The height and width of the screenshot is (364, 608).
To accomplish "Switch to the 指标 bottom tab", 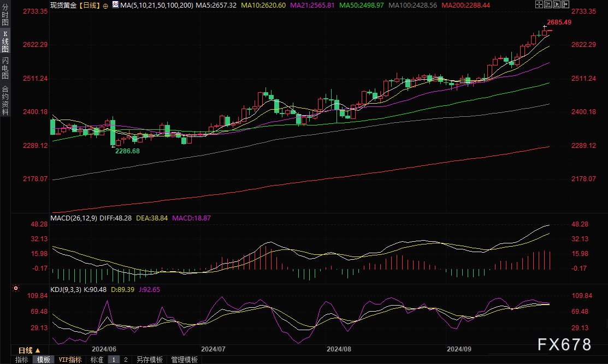I will (x=22, y=360).
